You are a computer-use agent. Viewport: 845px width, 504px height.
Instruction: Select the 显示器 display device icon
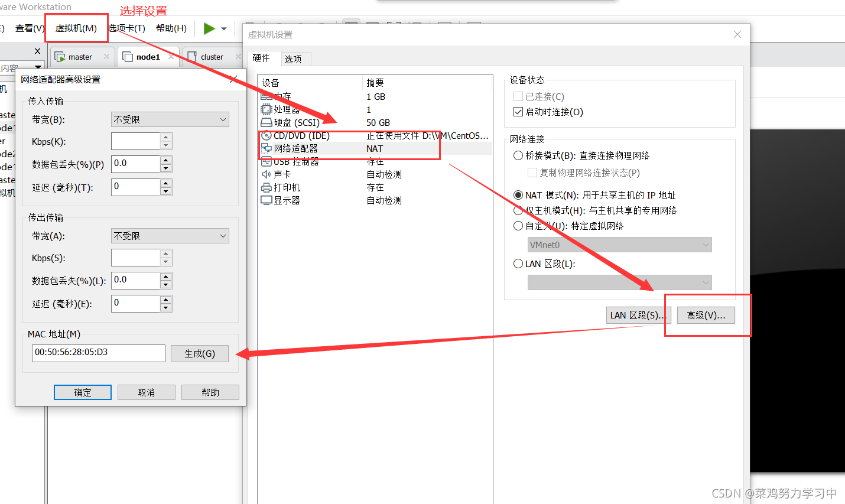267,200
